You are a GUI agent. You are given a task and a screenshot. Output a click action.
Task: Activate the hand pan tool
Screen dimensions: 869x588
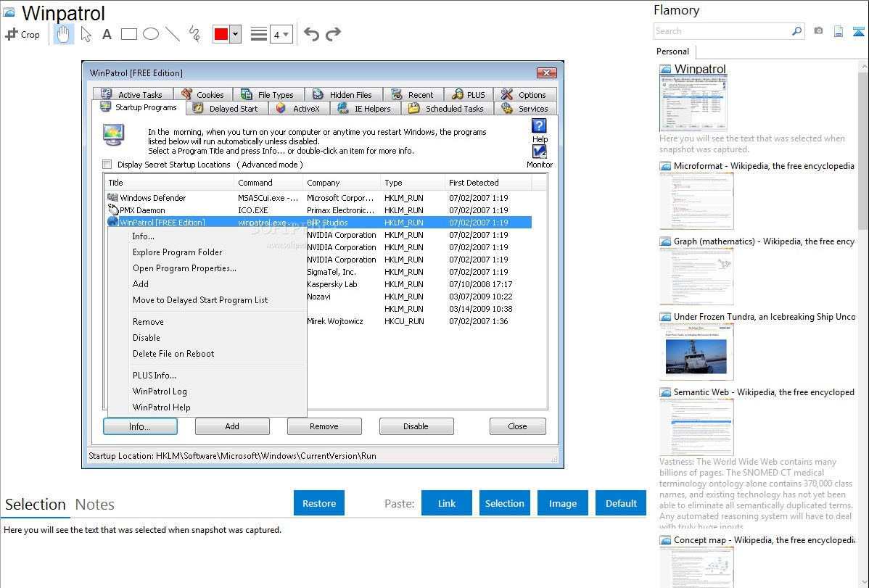tap(64, 34)
